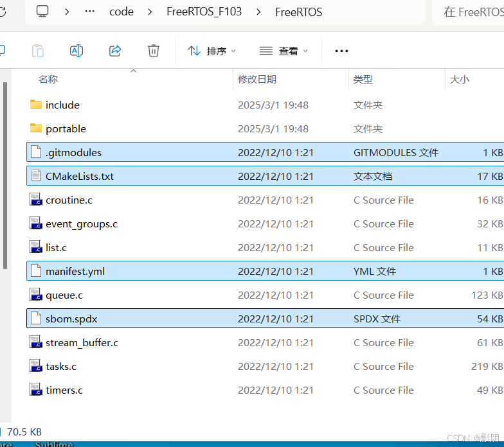Select the include folder name
The image size is (504, 447).
pos(62,105)
